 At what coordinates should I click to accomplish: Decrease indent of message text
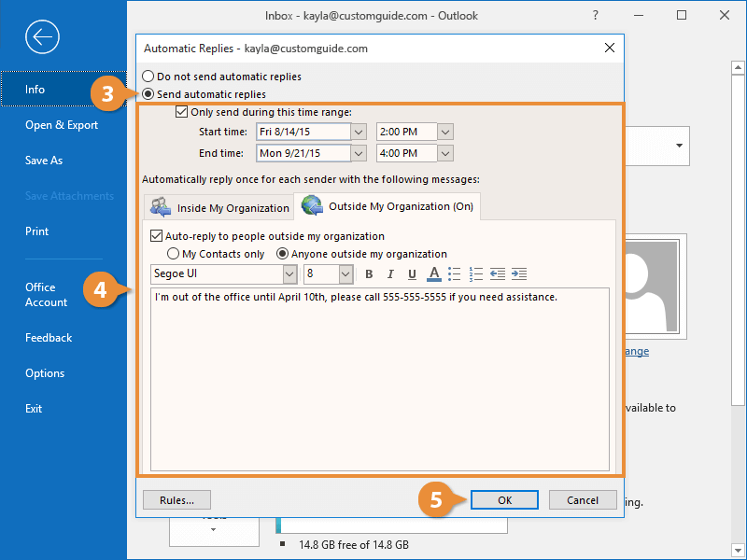498,274
